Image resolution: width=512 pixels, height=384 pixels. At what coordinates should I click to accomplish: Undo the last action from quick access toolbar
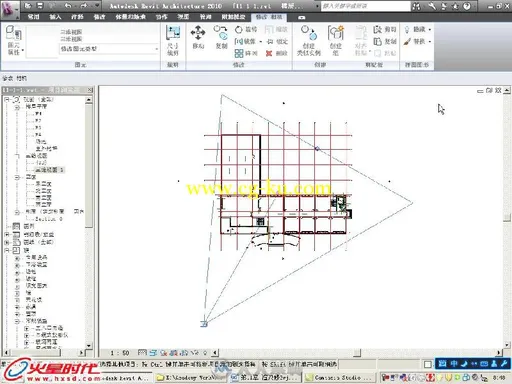(68, 6)
